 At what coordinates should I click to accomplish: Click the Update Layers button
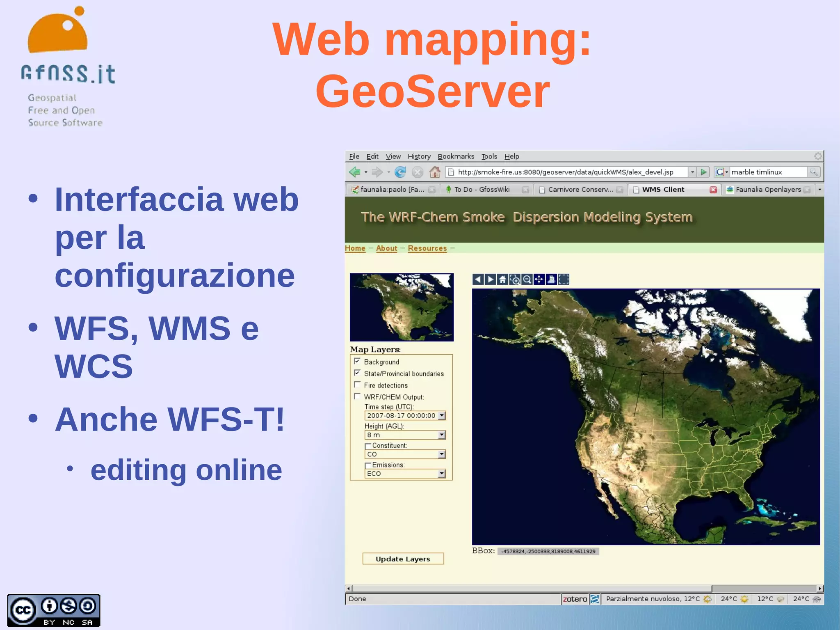point(403,559)
